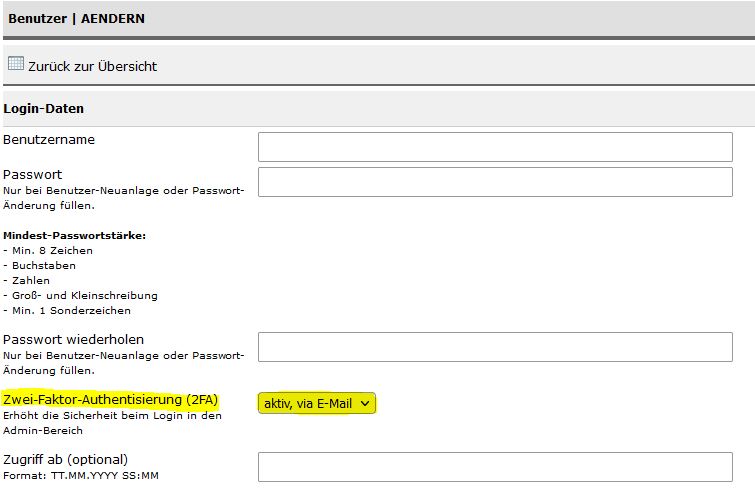
Task: Open the 'aktiv, via E-Mail' 2FA dropdown
Action: coord(316,403)
